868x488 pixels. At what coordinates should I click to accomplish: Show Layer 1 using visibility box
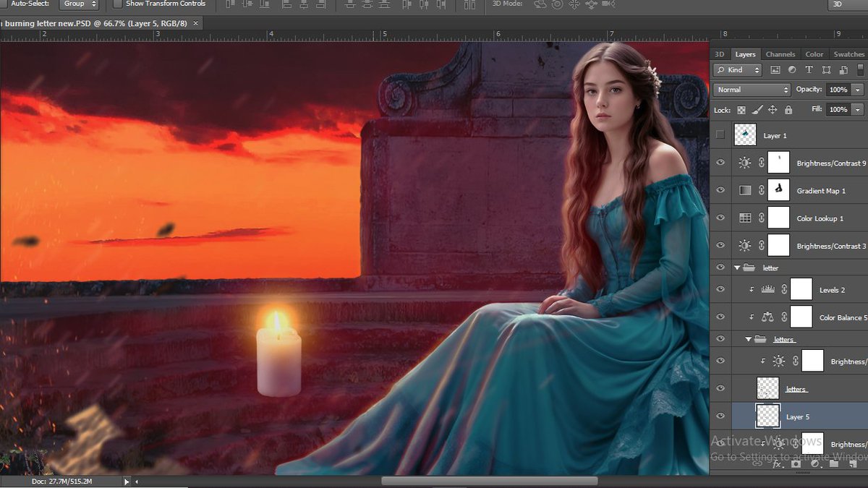[720, 134]
